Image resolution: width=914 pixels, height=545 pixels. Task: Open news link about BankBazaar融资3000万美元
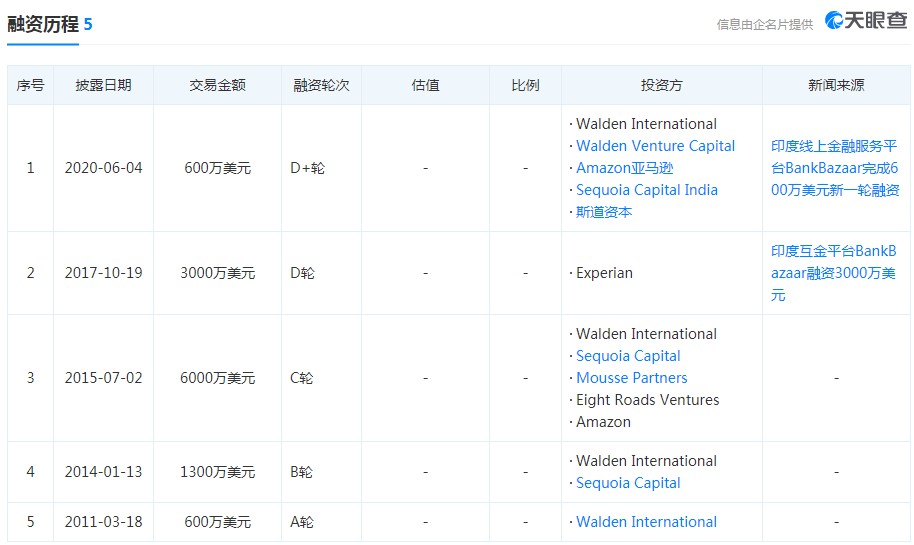[834, 273]
